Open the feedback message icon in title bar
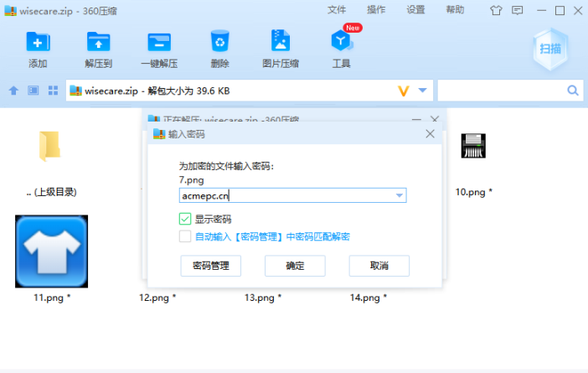This screenshot has height=373, width=588. [518, 11]
